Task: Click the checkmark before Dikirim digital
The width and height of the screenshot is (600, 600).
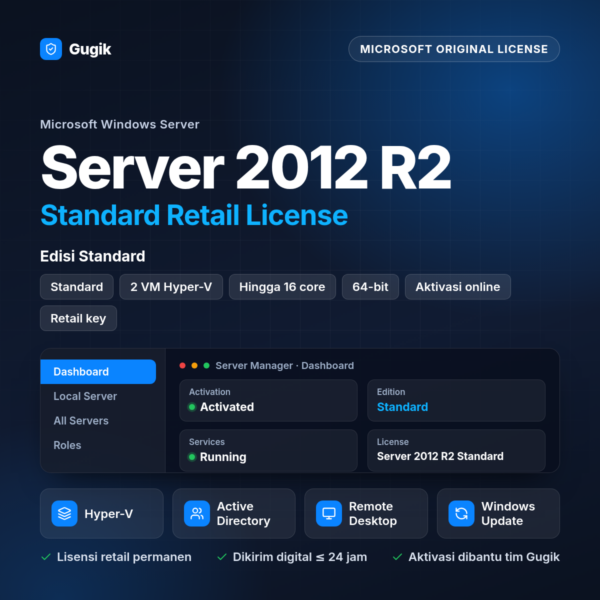Action: 222,557
